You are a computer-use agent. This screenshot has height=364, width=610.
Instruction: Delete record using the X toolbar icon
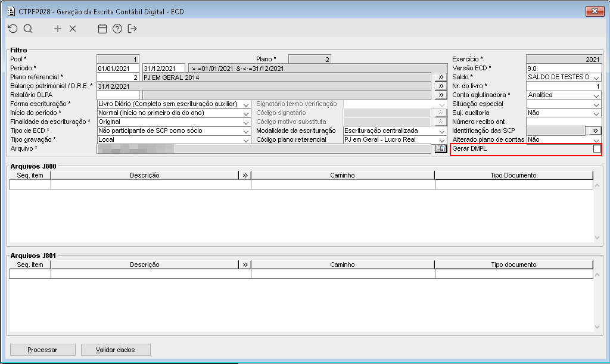click(x=73, y=29)
